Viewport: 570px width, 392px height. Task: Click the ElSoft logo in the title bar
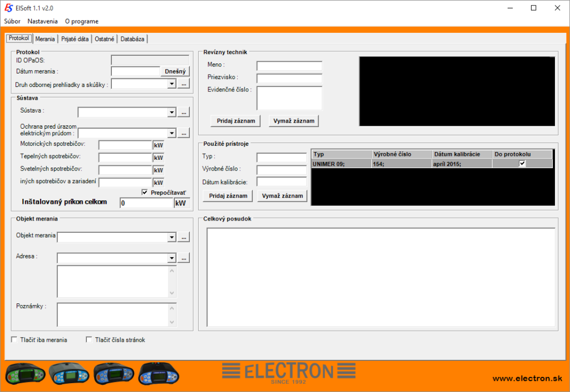click(x=8, y=8)
